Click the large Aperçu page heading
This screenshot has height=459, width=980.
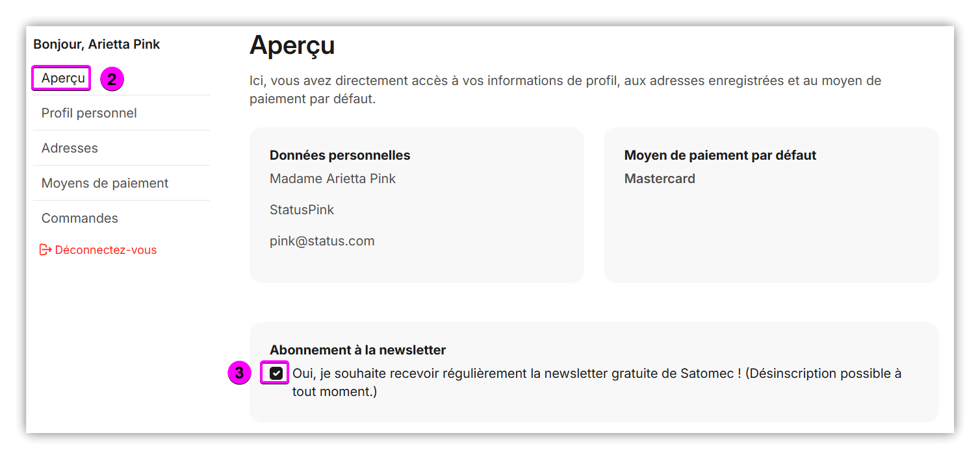click(292, 45)
